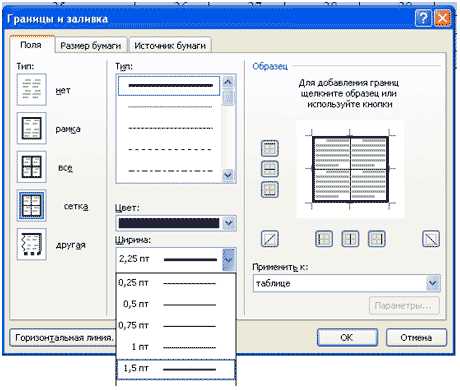
Task: Open the Применить к dropdown
Action: [433, 283]
